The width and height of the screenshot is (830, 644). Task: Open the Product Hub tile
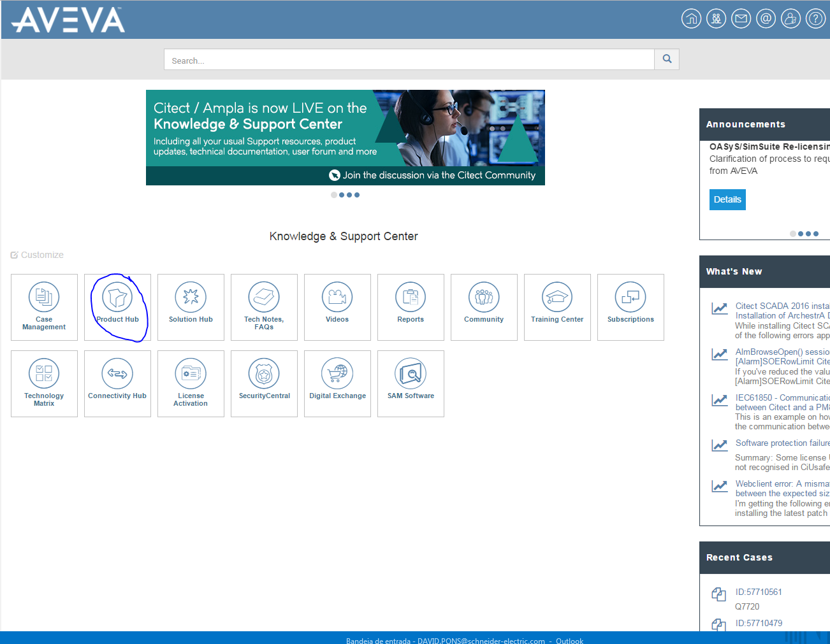click(x=117, y=307)
